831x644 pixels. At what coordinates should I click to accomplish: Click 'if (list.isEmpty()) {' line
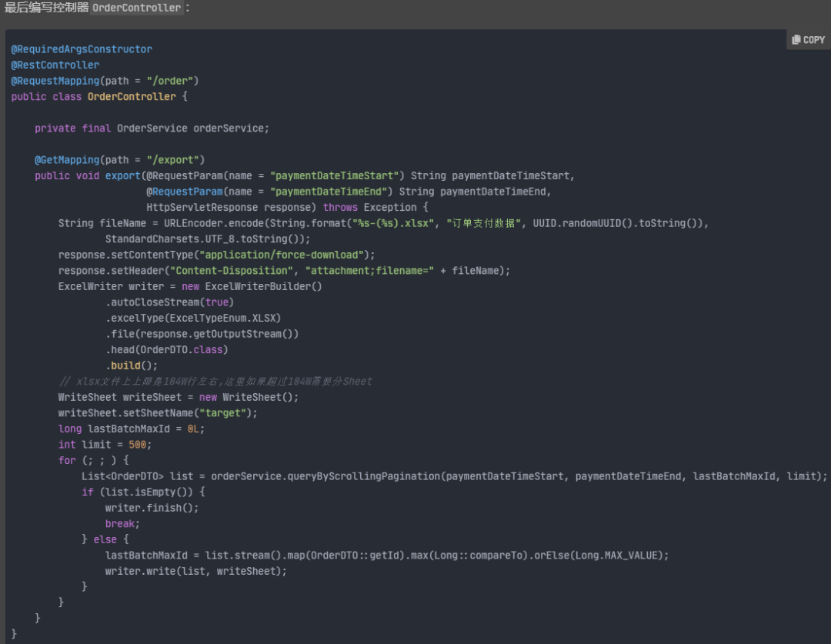pos(143,492)
